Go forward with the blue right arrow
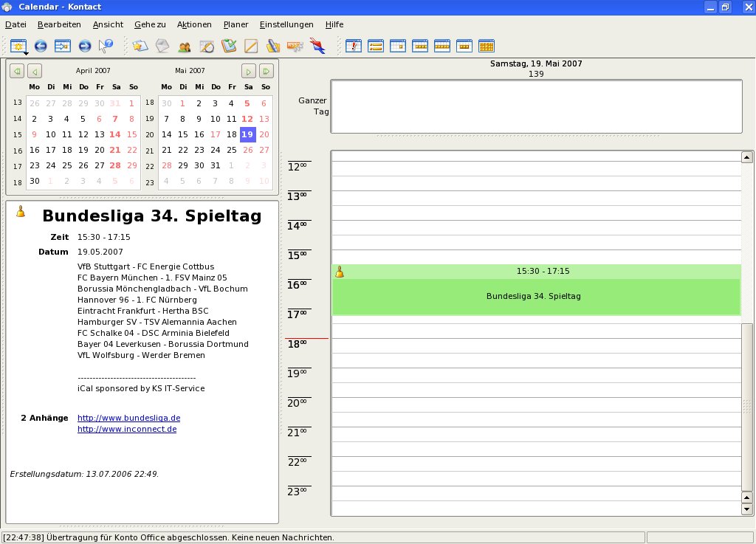The height and width of the screenshot is (544, 756). click(x=84, y=47)
